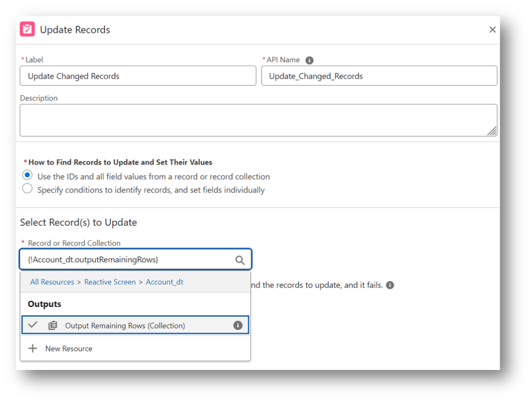Screen dimensions: 532x402
Task: Click checkmark icon on selected output row
Action: click(x=33, y=325)
